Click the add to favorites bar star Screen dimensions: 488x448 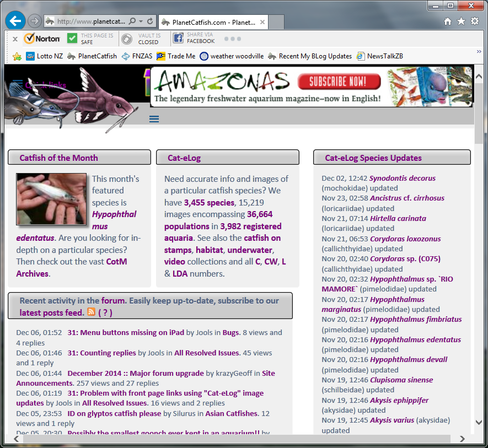click(17, 56)
